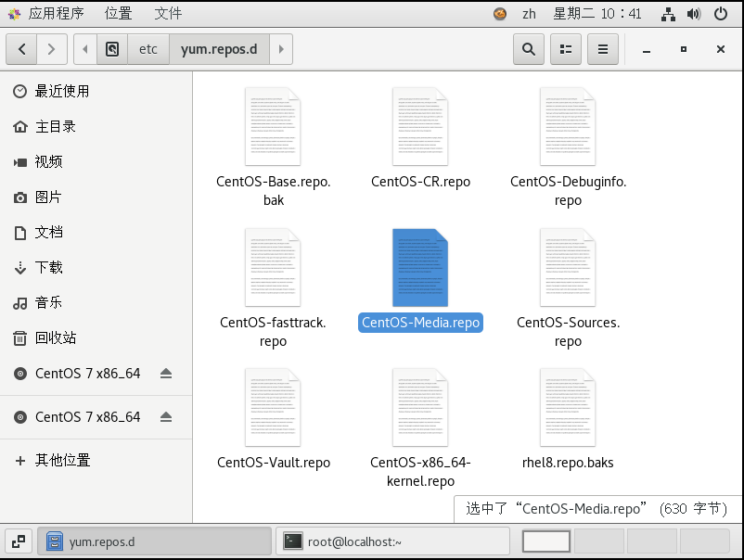
Task: Open the 音乐 folder in sidebar
Action: tap(96, 302)
